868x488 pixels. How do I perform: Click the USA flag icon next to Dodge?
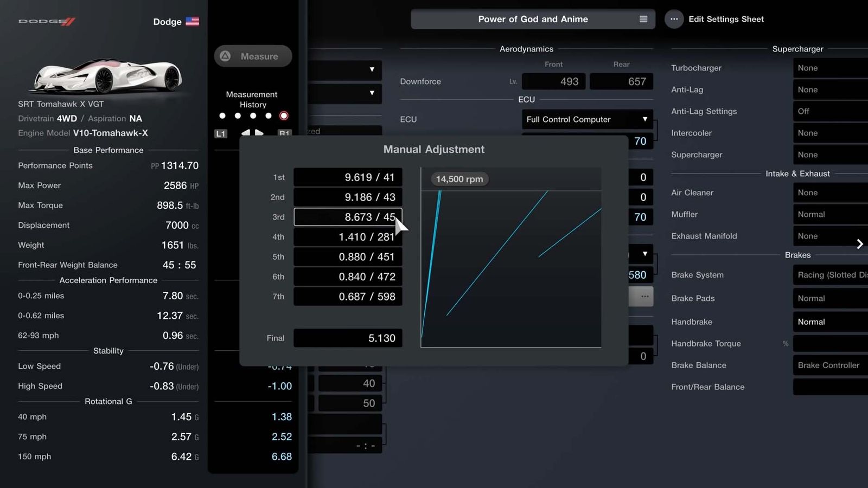[x=193, y=22]
